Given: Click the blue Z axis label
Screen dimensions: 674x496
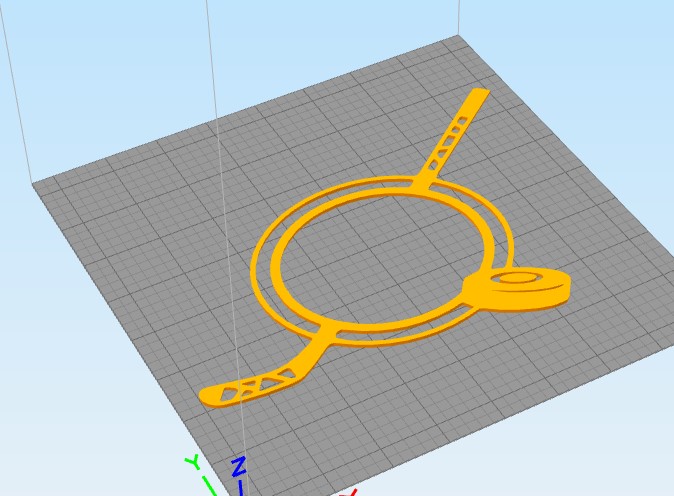Looking at the screenshot, I should (239, 466).
